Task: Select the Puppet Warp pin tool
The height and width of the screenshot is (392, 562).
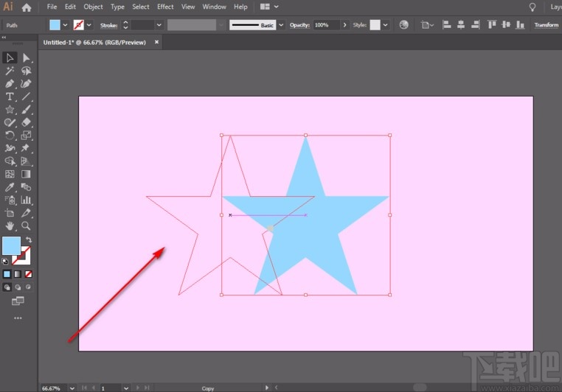Action: [26, 148]
